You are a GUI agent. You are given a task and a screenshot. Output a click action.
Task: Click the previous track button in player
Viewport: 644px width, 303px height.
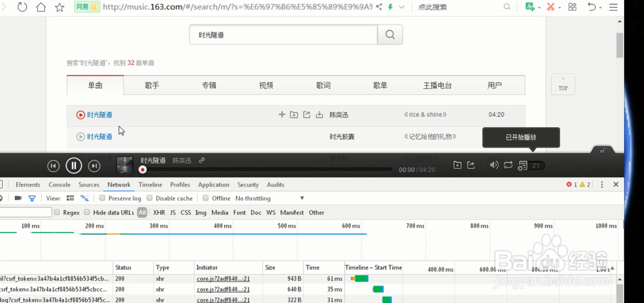pyautogui.click(x=53, y=166)
